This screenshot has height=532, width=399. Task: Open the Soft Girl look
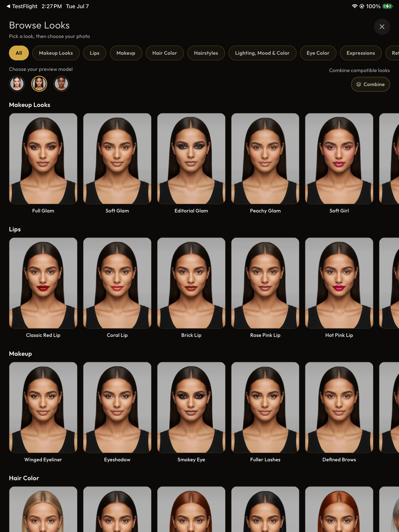pos(339,159)
